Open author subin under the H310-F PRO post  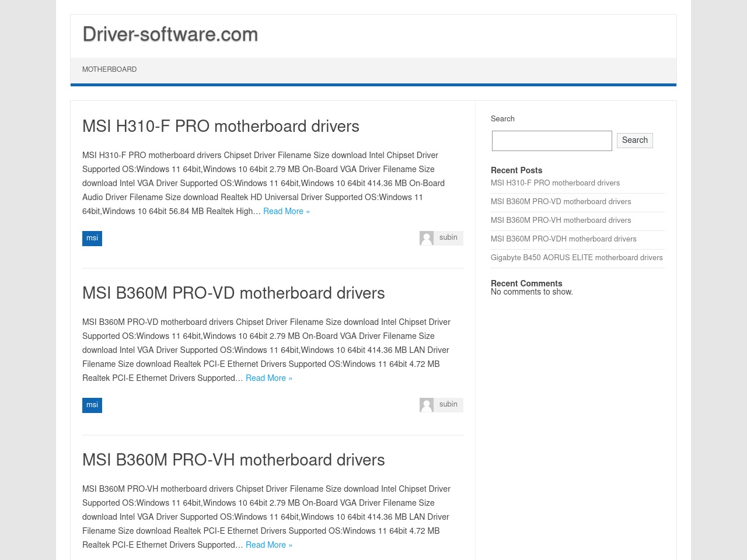[448, 237]
